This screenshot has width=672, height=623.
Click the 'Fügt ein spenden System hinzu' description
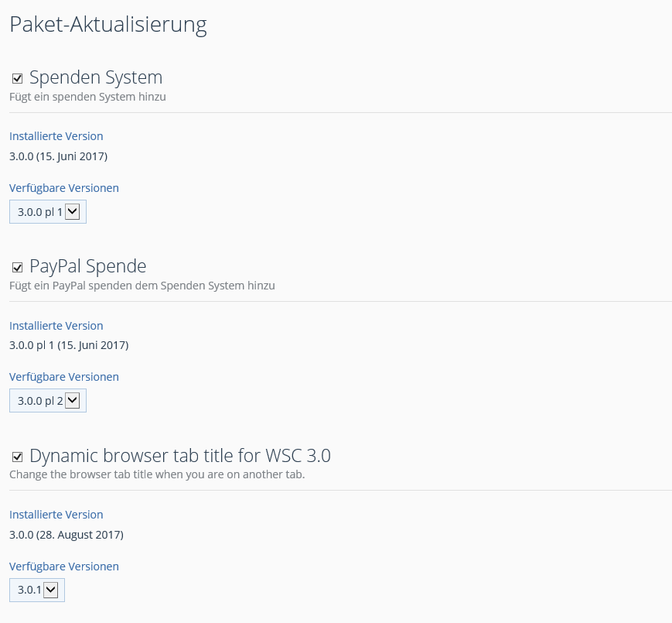[87, 97]
